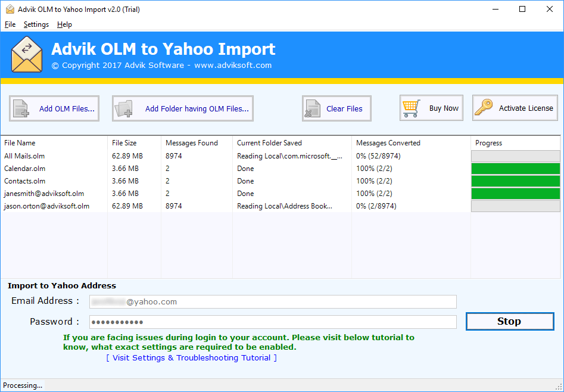Click the www.adviksoft.com copyright text
This screenshot has height=392, width=564.
(233, 66)
